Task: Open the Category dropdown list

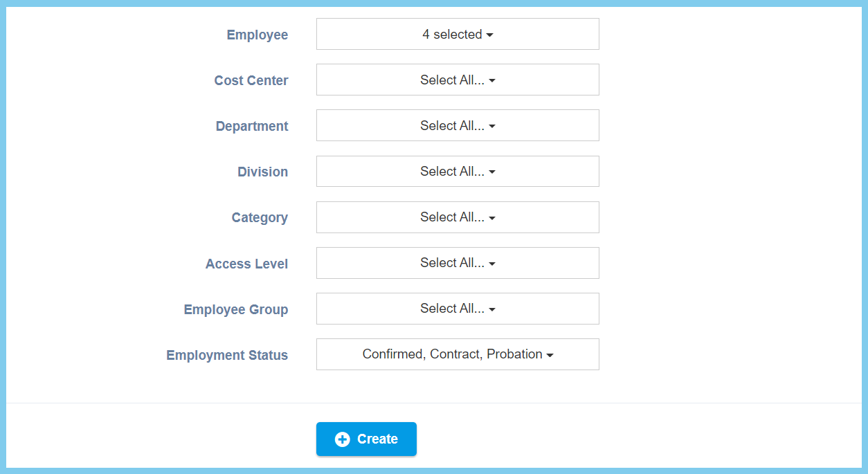Action: (x=457, y=217)
